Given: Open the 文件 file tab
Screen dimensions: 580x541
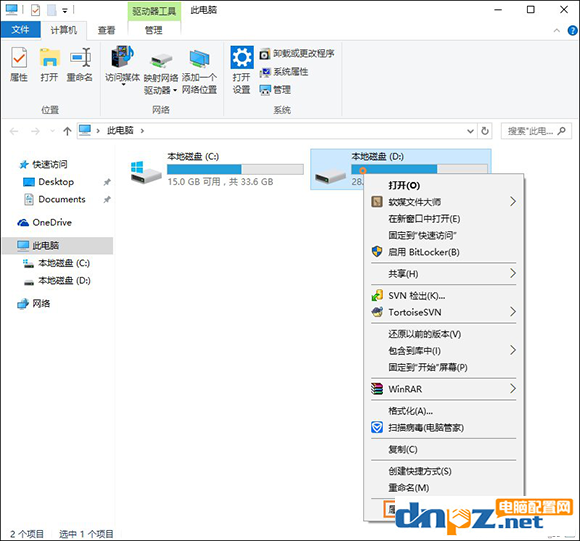Looking at the screenshot, I should coord(20,30).
